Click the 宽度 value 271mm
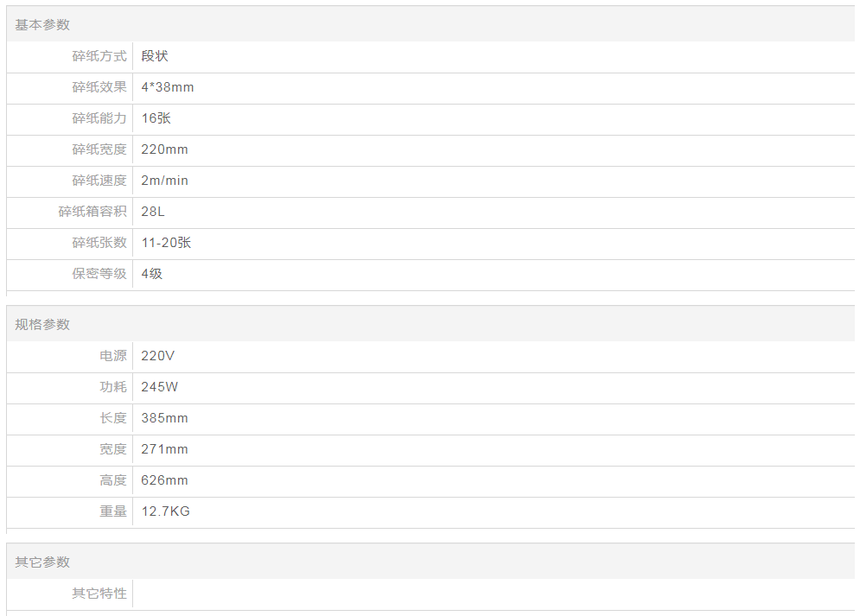The width and height of the screenshot is (860, 616). 164,449
